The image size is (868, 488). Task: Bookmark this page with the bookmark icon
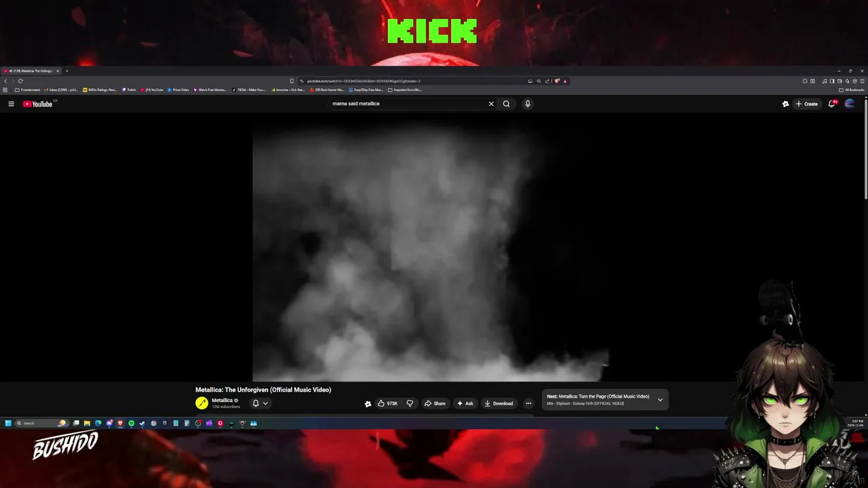[292, 81]
